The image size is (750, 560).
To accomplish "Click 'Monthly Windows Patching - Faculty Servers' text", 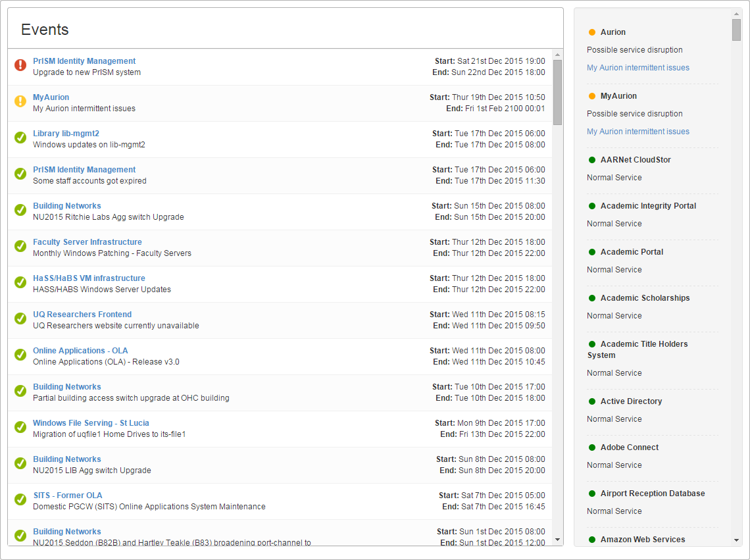I will tap(112, 253).
